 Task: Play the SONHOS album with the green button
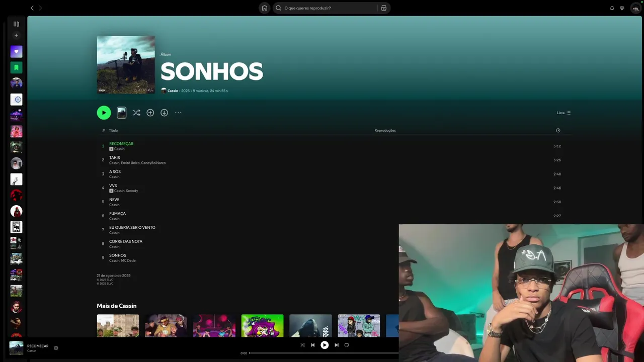click(104, 113)
